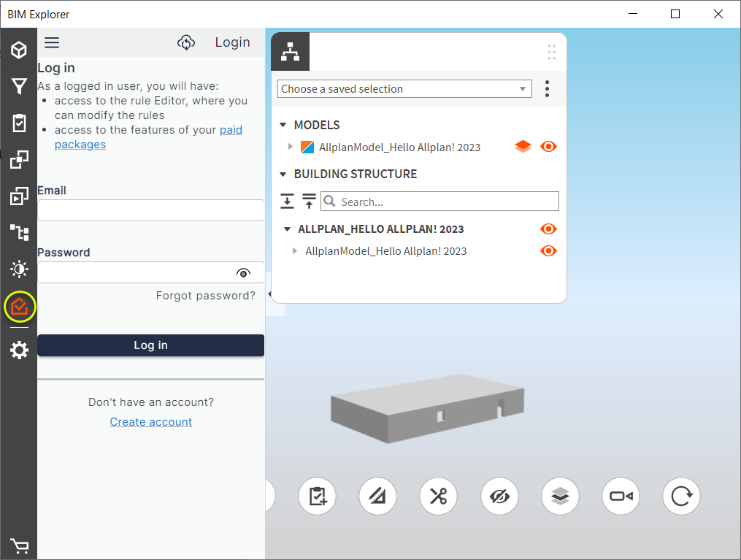Image resolution: width=741 pixels, height=560 pixels.
Task: Collapse the side panel with the arrow handle
Action: tap(269, 294)
